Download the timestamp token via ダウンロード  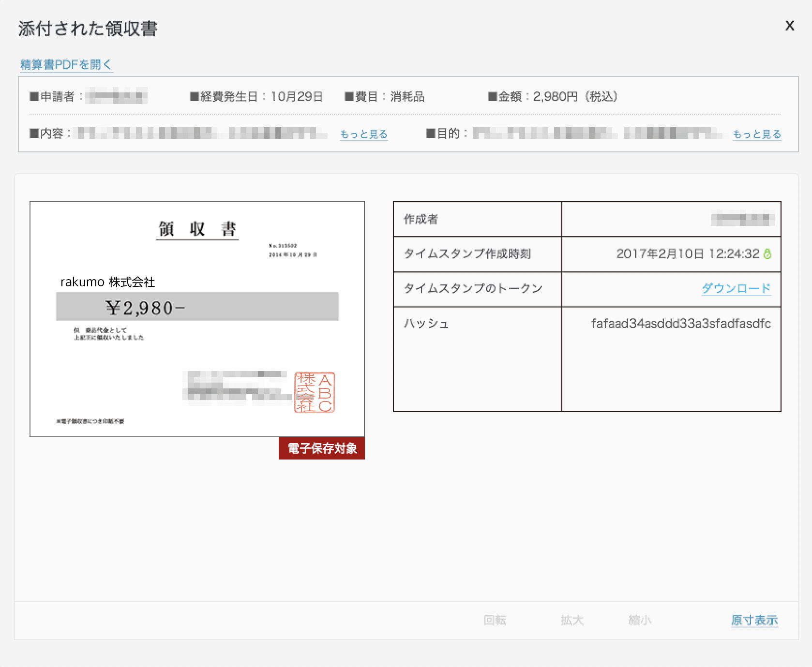point(736,288)
